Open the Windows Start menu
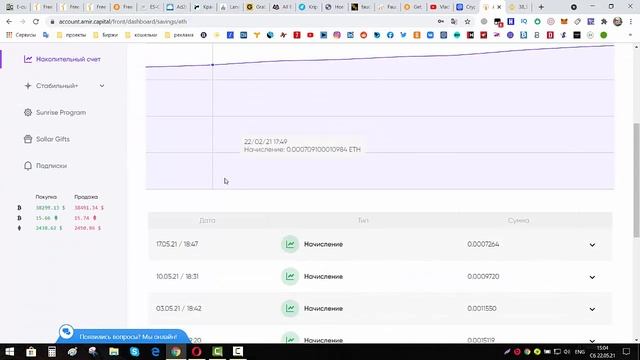640x360 pixels. pos(10,351)
